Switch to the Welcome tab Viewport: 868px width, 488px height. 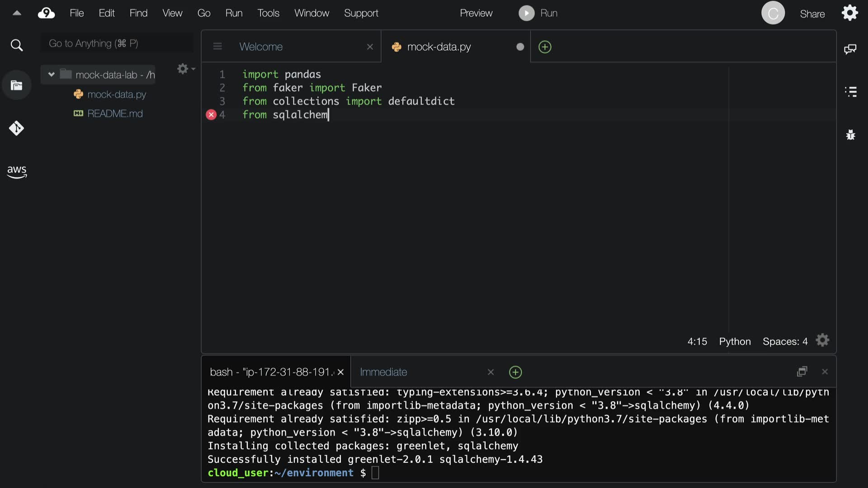click(261, 47)
